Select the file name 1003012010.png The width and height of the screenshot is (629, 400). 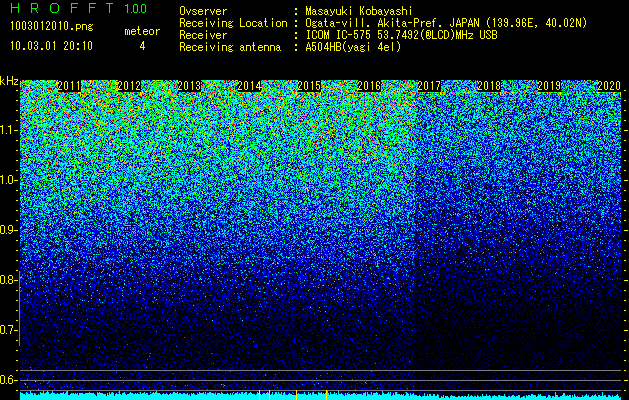[x=52, y=27]
